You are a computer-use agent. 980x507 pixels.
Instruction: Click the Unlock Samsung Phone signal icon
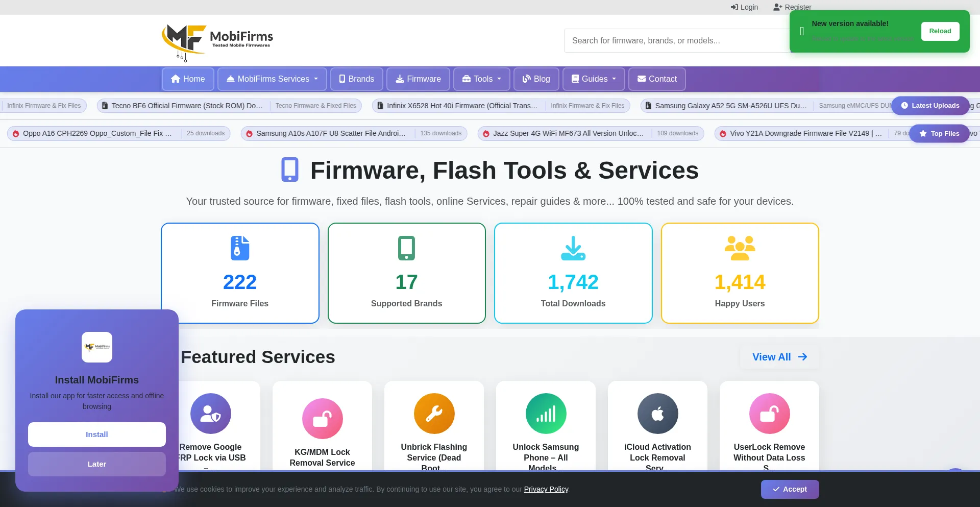[546, 414]
